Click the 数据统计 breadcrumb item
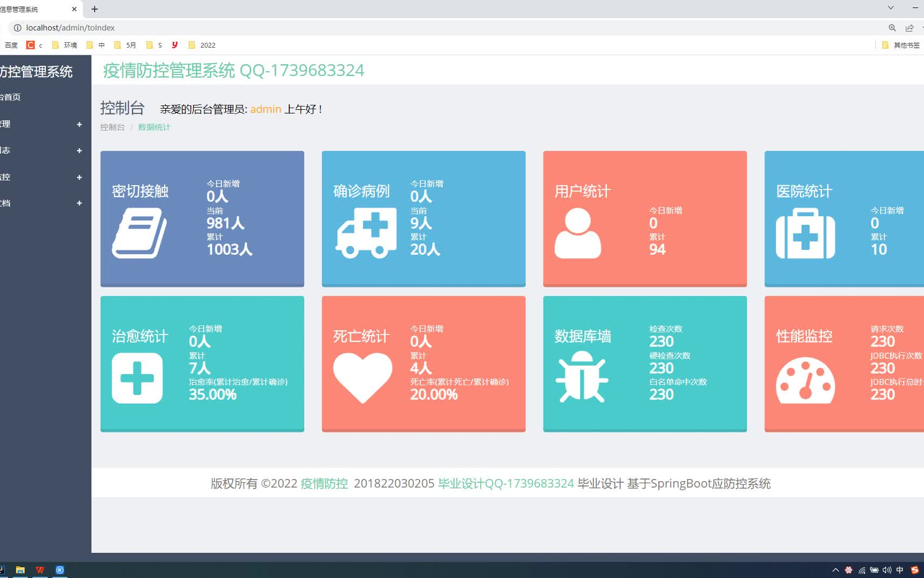This screenshot has height=578, width=924. point(154,127)
